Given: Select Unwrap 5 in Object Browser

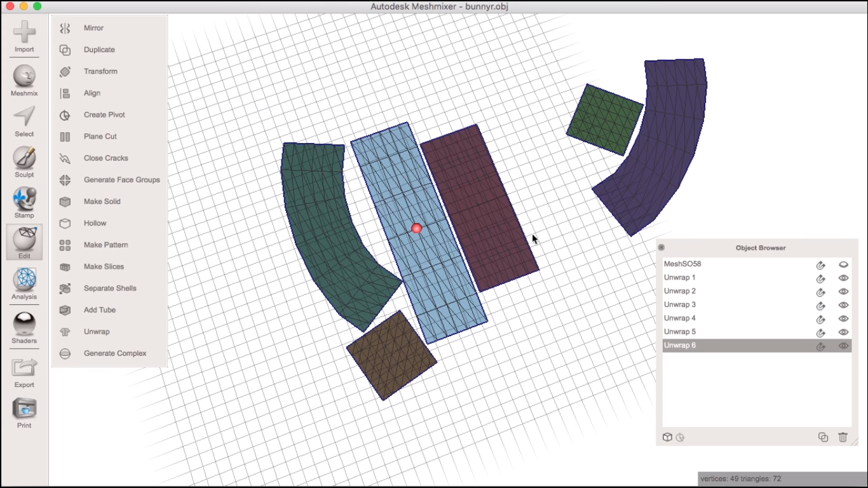Looking at the screenshot, I should coord(757,332).
